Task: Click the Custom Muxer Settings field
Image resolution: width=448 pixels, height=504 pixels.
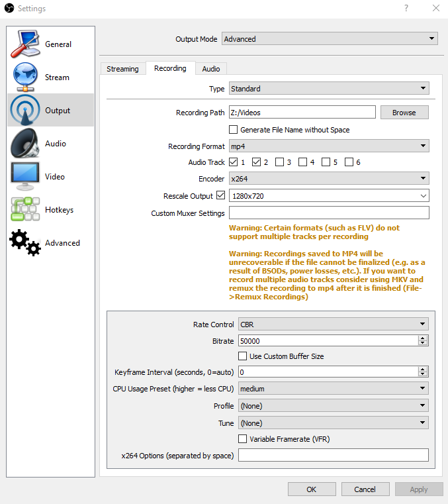Action: click(x=329, y=213)
